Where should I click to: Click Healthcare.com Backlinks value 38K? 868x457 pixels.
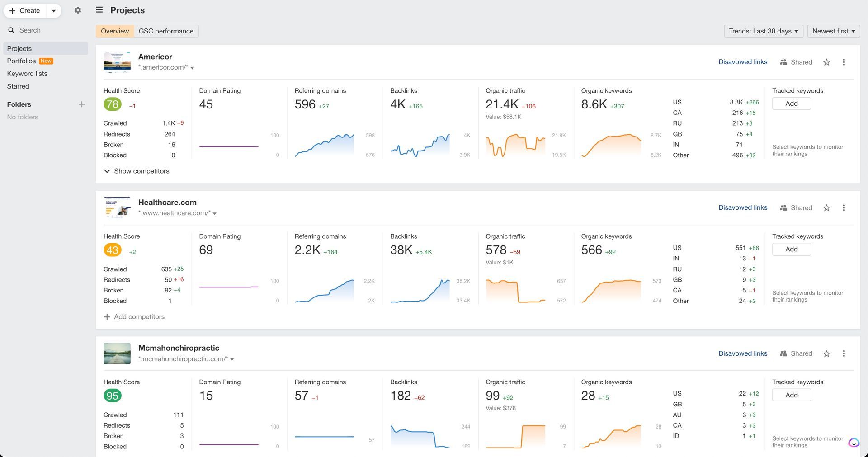click(401, 250)
